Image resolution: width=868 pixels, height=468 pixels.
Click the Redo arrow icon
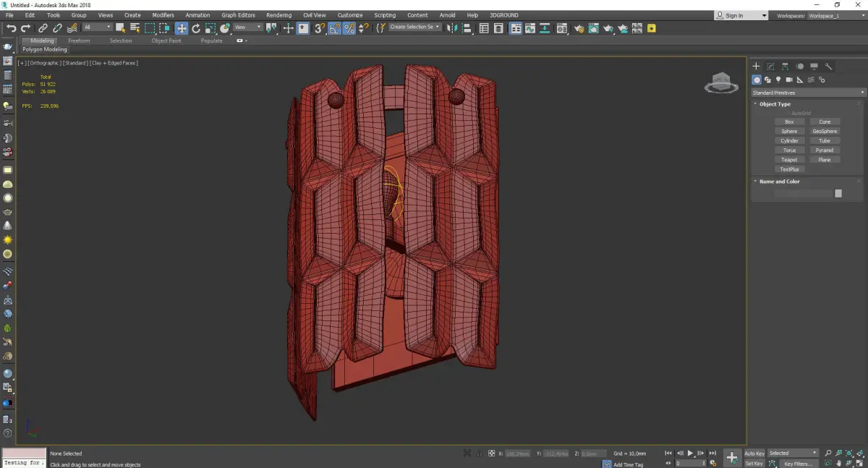click(25, 28)
